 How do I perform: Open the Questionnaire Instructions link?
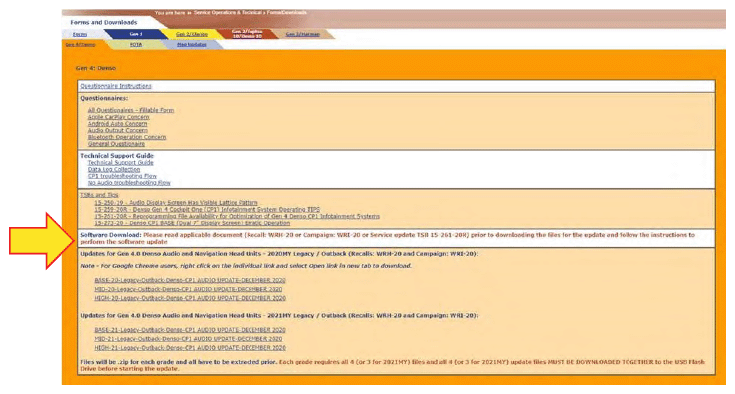116,86
